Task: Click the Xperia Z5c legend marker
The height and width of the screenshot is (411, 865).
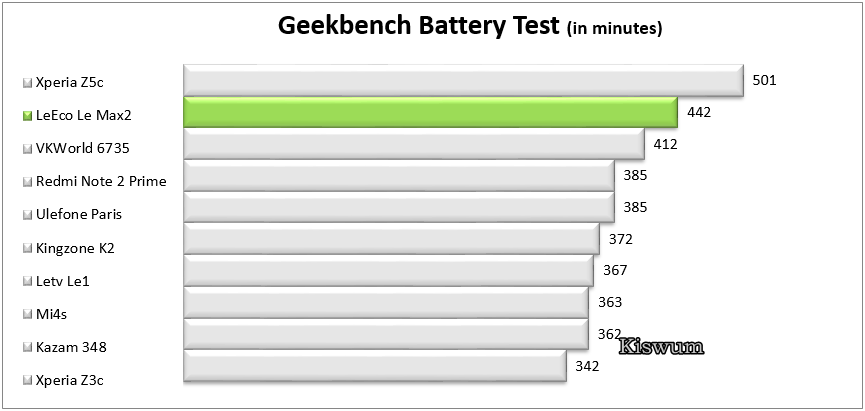Action: (28, 83)
